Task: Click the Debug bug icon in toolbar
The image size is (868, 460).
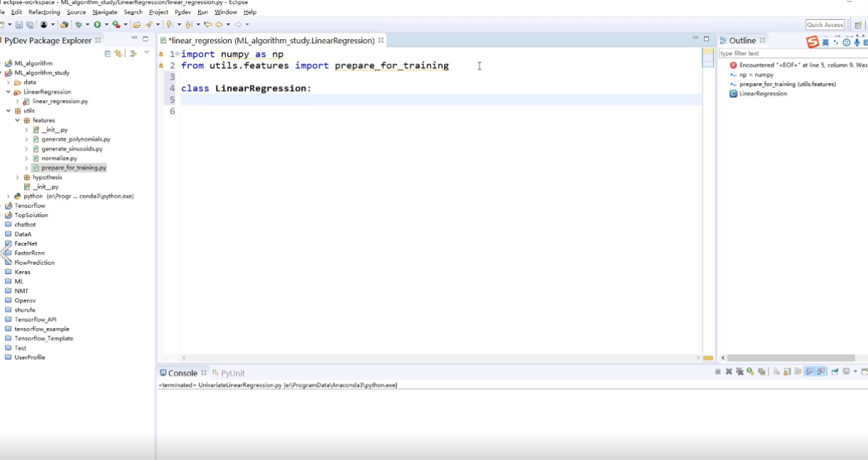Action: [77, 25]
